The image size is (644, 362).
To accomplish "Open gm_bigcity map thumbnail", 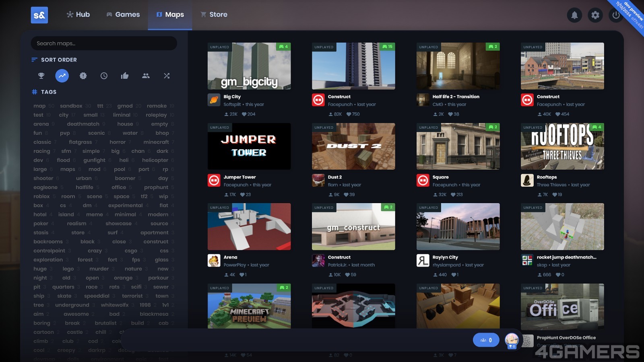I will point(249,66).
